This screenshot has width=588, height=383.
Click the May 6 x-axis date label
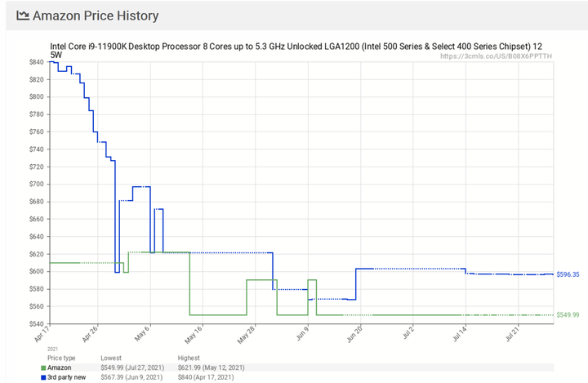[x=143, y=333]
